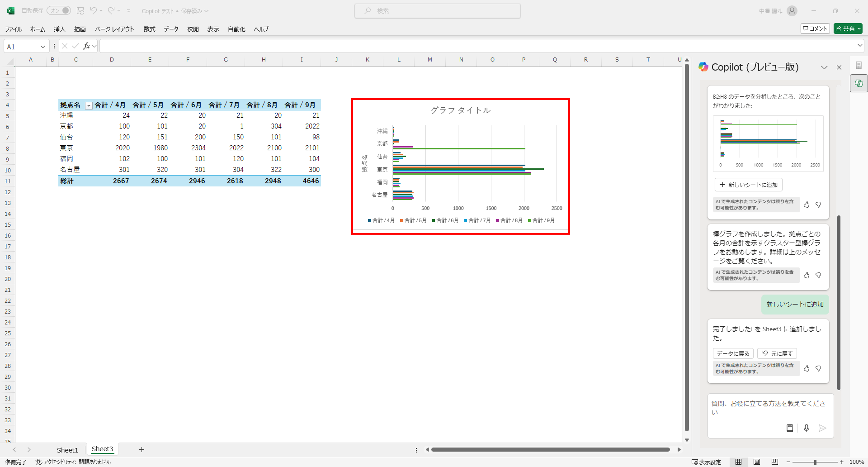Click the send arrow in Copilot chat
This screenshot has width=868, height=467.
click(822, 428)
